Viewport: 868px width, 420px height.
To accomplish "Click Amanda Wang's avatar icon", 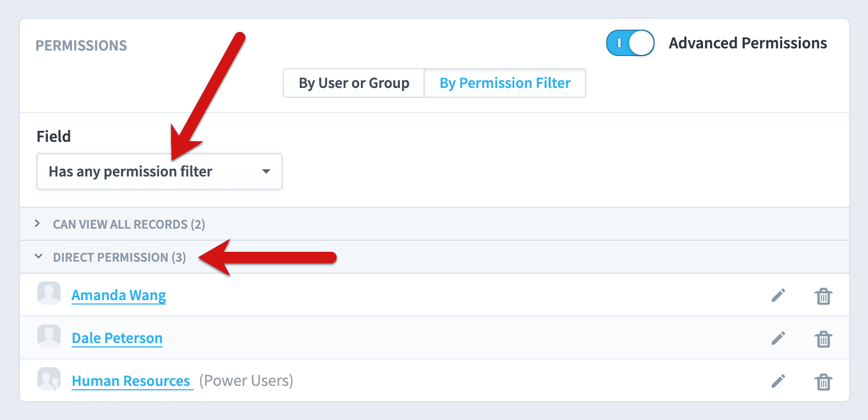I will click(49, 293).
